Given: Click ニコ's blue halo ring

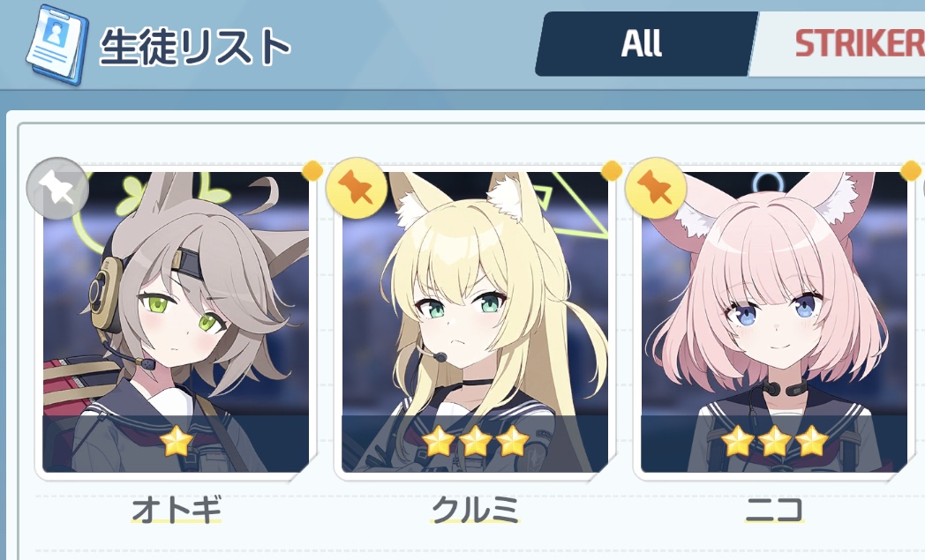Looking at the screenshot, I should [x=773, y=181].
